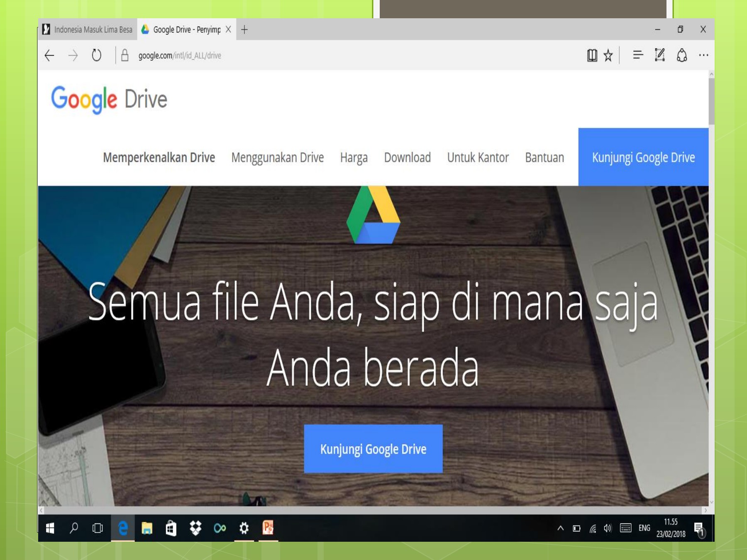747x560 pixels.
Task: Open the Hub panel in Edge
Action: click(x=637, y=55)
